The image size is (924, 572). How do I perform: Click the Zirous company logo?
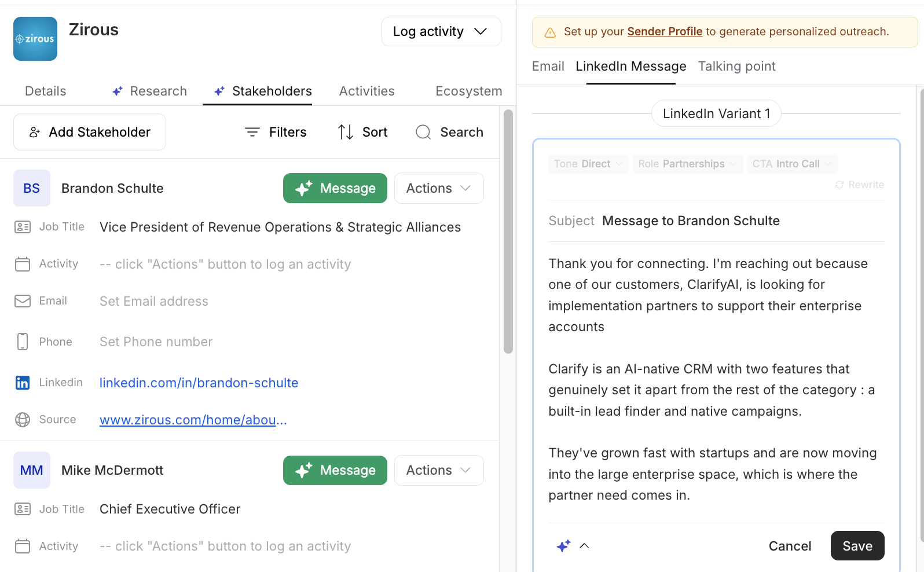point(35,39)
